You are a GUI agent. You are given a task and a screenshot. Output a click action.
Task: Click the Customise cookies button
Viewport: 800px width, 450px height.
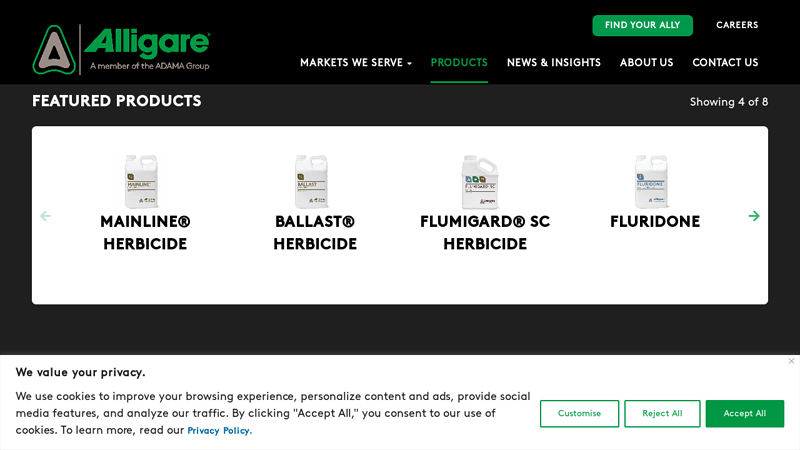[579, 413]
